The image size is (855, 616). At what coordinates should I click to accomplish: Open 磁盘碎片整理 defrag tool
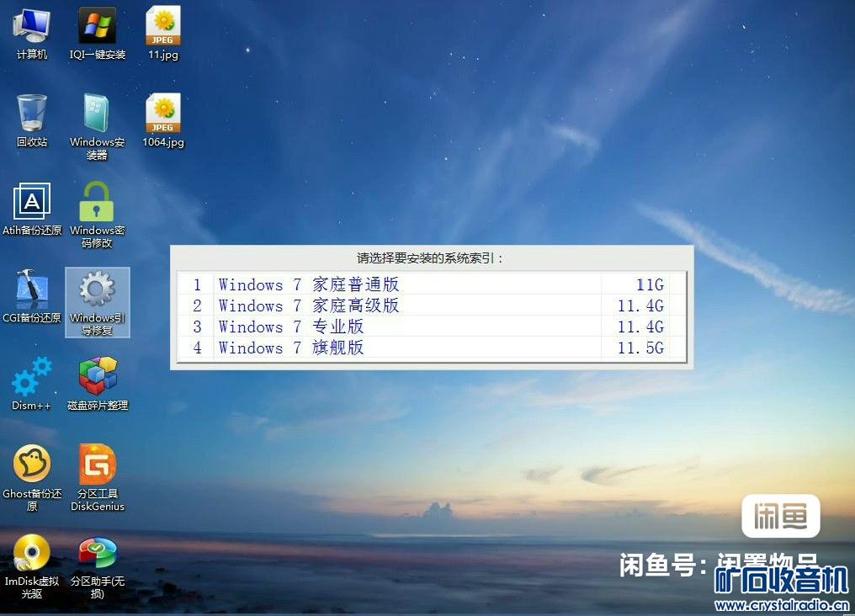[97, 384]
